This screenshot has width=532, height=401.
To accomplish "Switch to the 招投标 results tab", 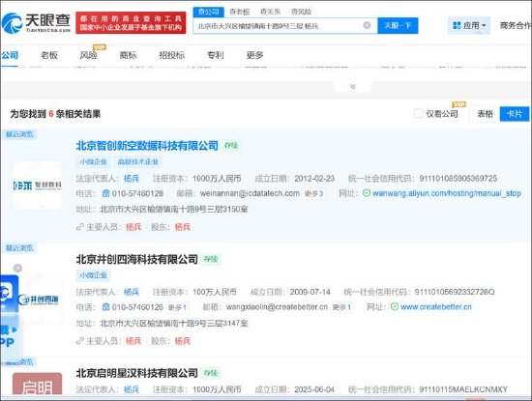I will (171, 55).
